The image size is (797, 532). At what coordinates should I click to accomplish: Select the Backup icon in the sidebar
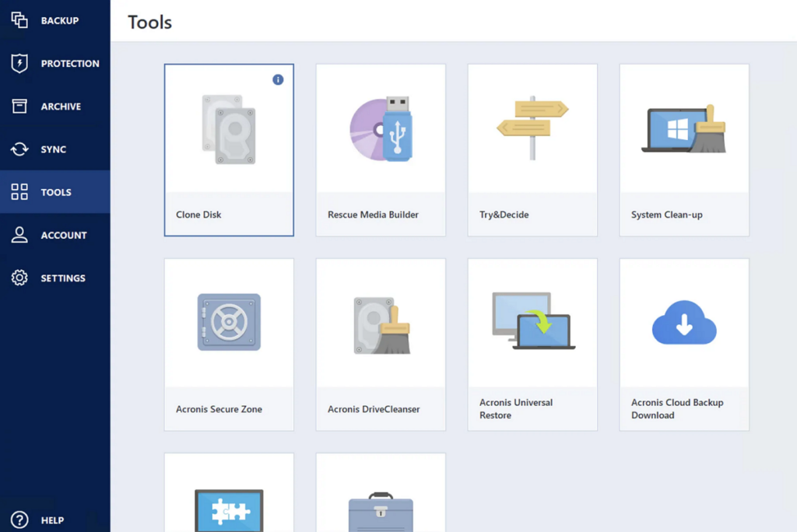click(17, 21)
